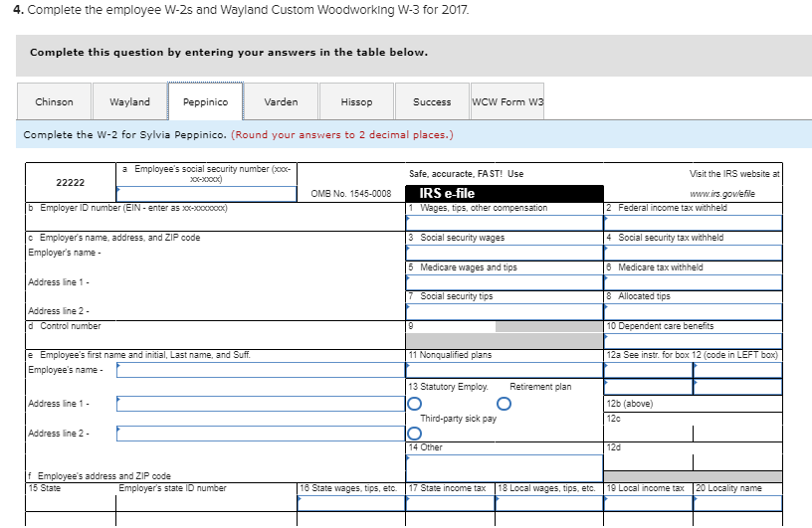Click the 'Employer's state ID number' label
Viewport: 812px width, 528px height.
172,488
